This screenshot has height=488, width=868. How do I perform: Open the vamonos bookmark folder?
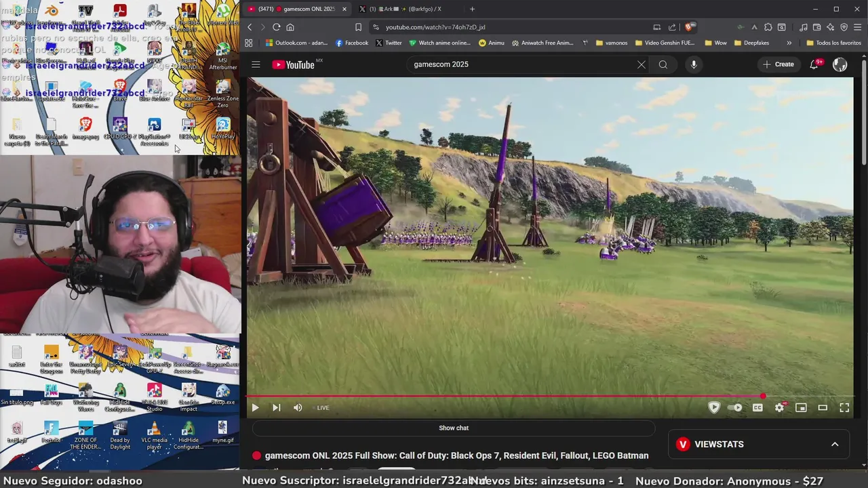click(x=612, y=43)
